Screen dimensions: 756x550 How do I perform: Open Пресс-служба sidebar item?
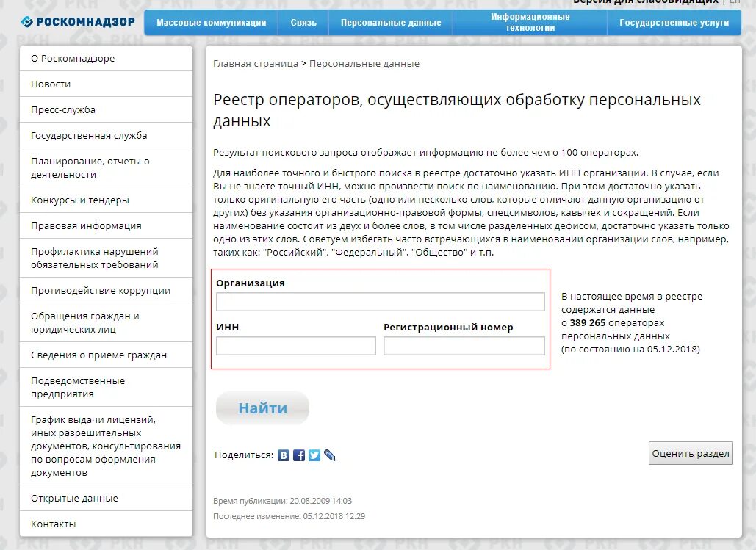coord(106,109)
